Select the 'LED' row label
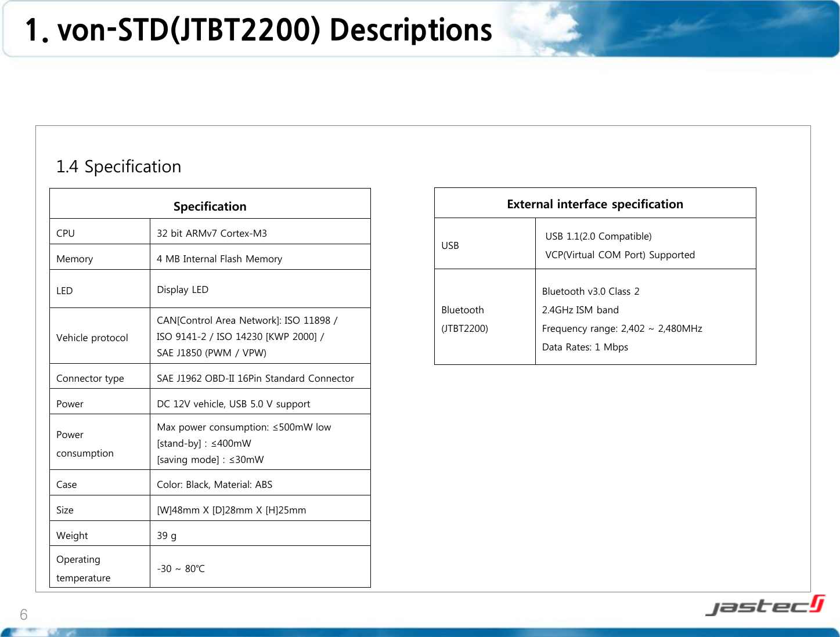This screenshot has width=840, height=637. coord(64,291)
